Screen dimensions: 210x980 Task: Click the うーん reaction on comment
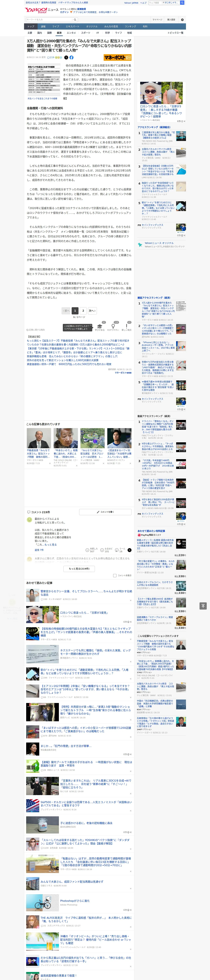[x=120, y=550]
